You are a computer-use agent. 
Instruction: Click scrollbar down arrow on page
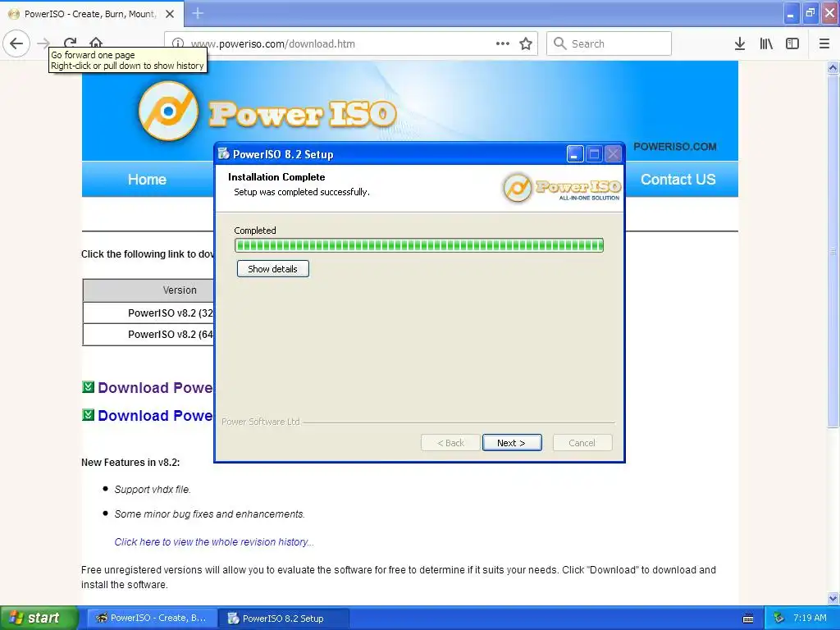833,598
